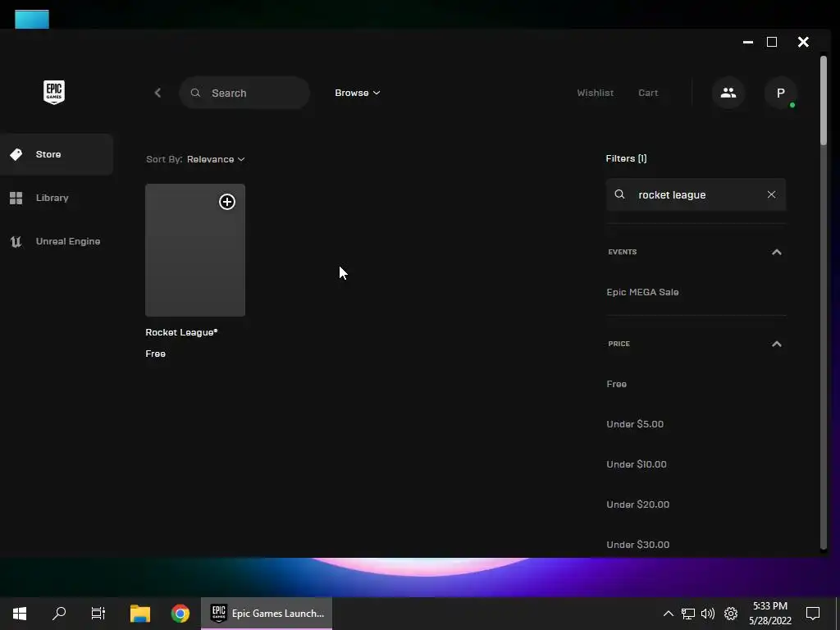
Task: Click the Store price tag icon
Action: point(16,154)
